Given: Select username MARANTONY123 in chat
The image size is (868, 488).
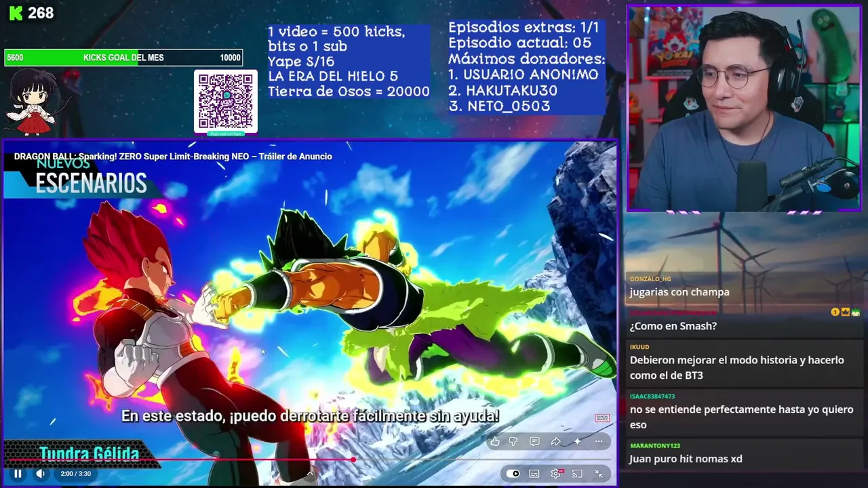Looking at the screenshot, I should (655, 446).
